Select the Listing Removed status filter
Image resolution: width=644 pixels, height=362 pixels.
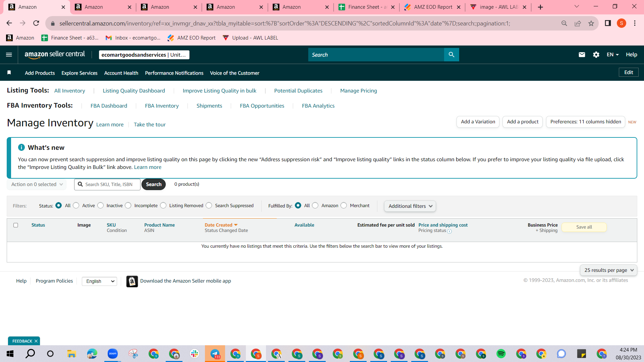(163, 205)
